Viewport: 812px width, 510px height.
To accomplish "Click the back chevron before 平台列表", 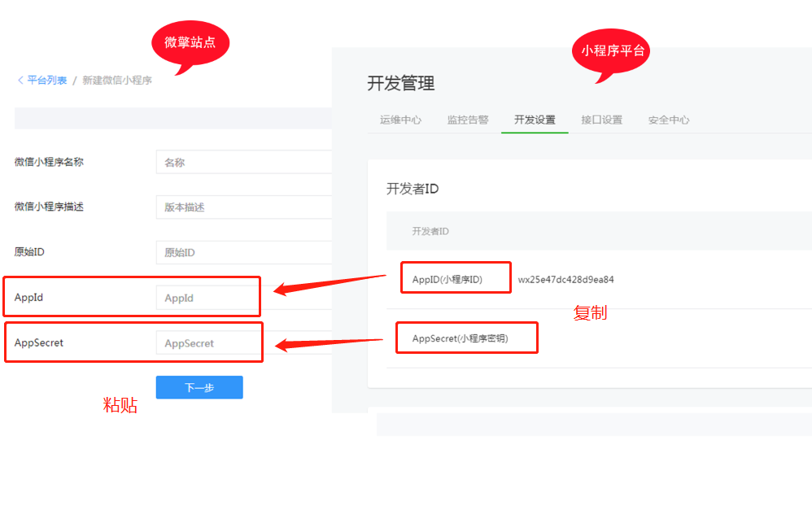I will [x=20, y=81].
